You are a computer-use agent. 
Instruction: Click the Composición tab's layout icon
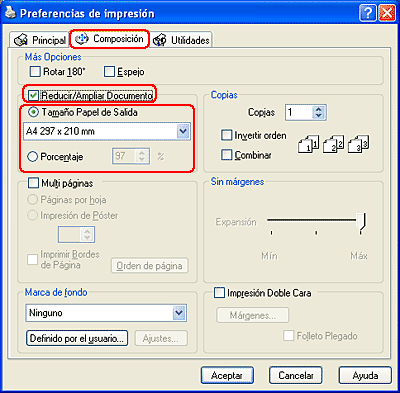(x=82, y=39)
